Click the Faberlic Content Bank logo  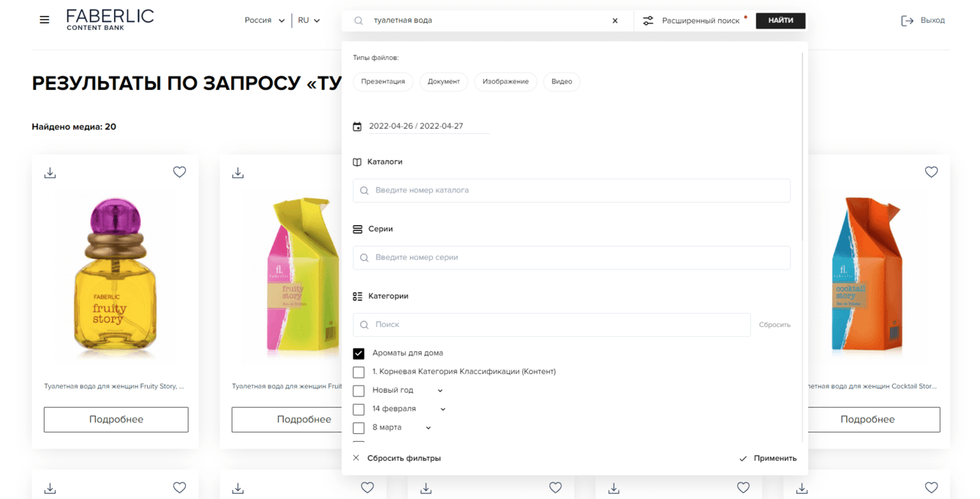[110, 20]
